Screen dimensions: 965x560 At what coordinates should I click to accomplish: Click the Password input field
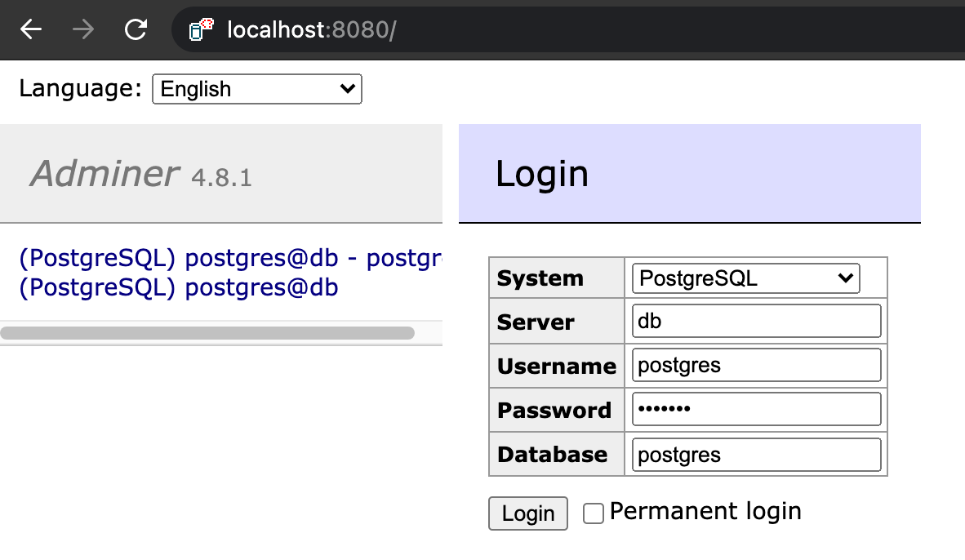pyautogui.click(x=756, y=409)
